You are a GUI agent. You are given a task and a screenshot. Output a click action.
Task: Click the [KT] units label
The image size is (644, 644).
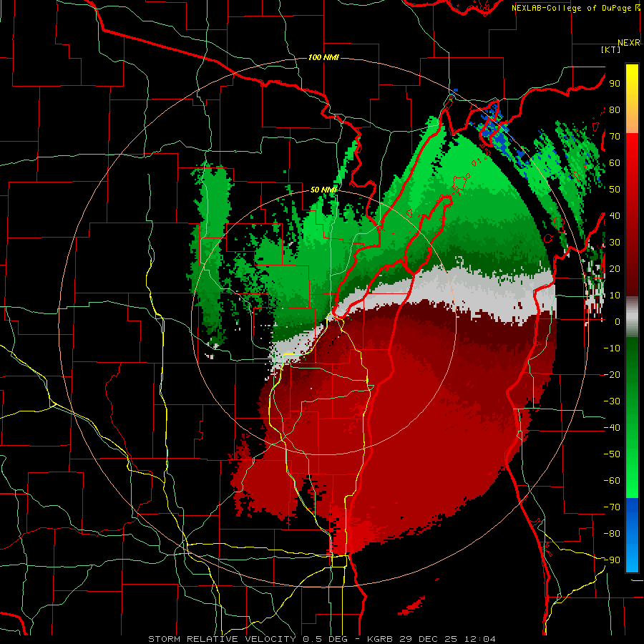(x=611, y=49)
